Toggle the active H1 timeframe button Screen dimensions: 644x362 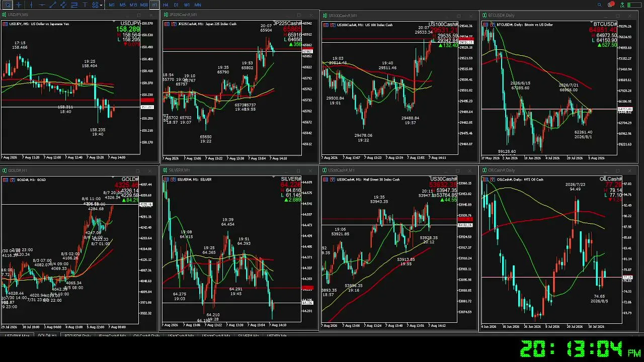pos(154,5)
